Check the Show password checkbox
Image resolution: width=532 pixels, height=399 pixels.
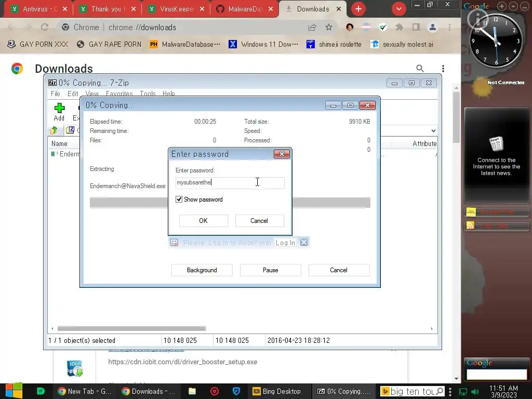click(x=179, y=199)
